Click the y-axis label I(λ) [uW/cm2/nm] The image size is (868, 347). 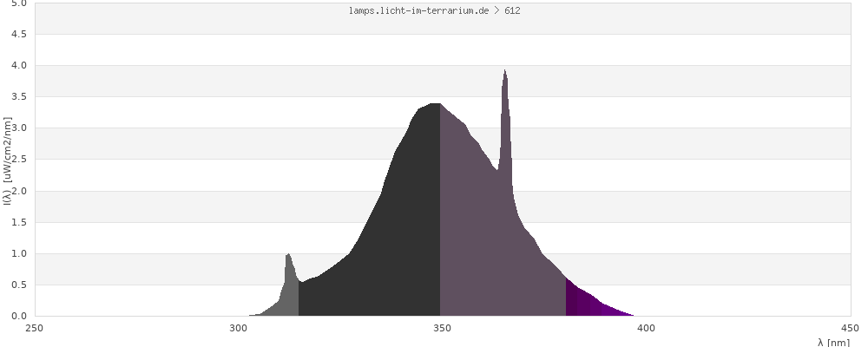[7, 160]
